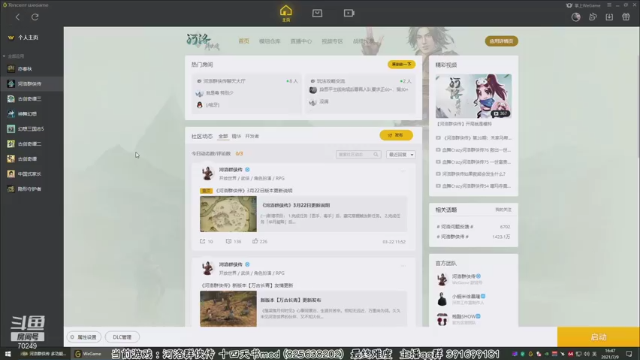Open the store icon in top bar
Image resolution: width=640 pixels, height=360 pixels.
(317, 13)
